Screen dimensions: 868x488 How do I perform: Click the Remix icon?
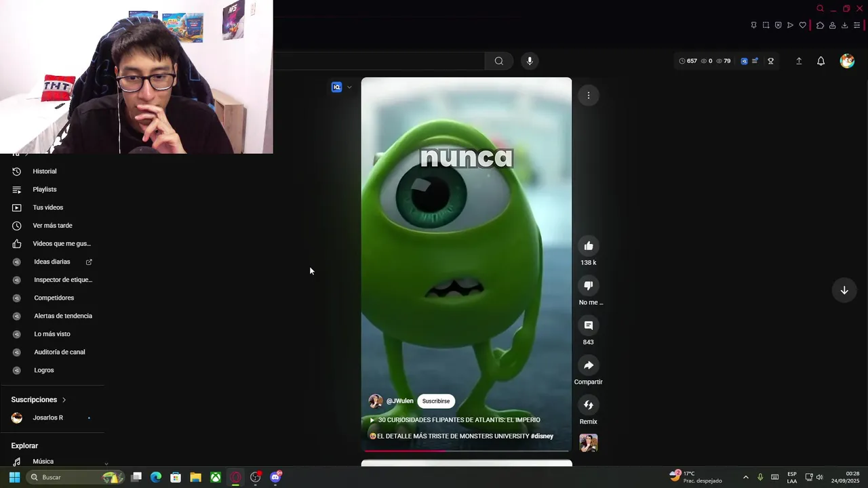coord(589,405)
